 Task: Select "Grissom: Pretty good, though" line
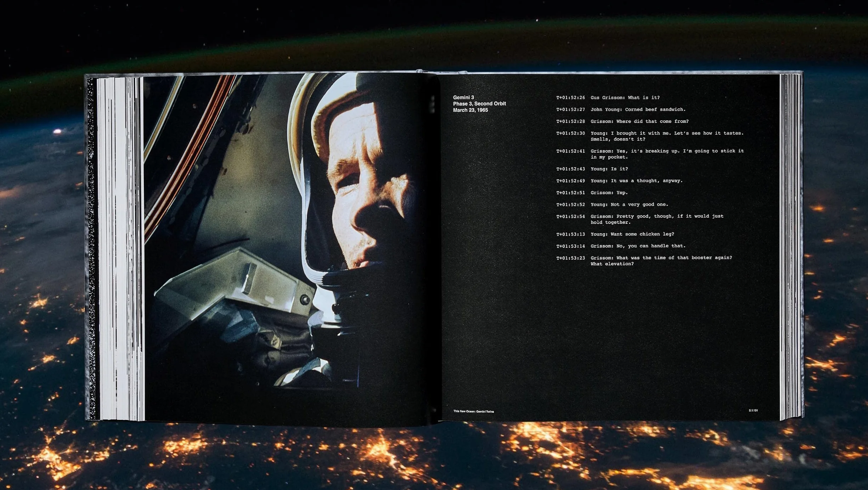coord(657,220)
